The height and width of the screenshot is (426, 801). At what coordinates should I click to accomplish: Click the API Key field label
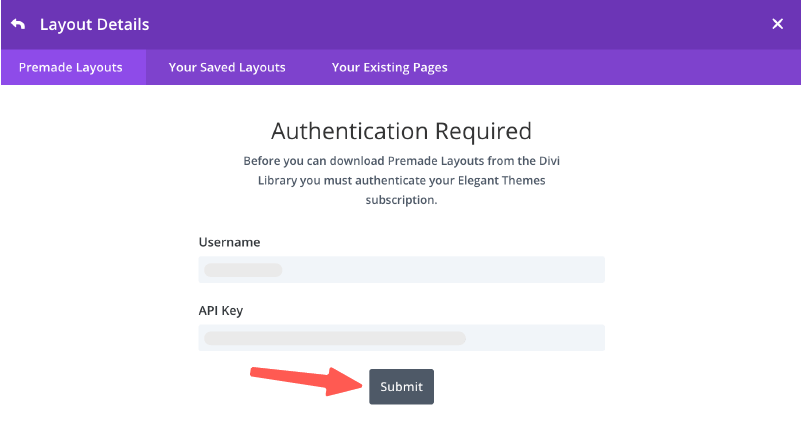221,311
